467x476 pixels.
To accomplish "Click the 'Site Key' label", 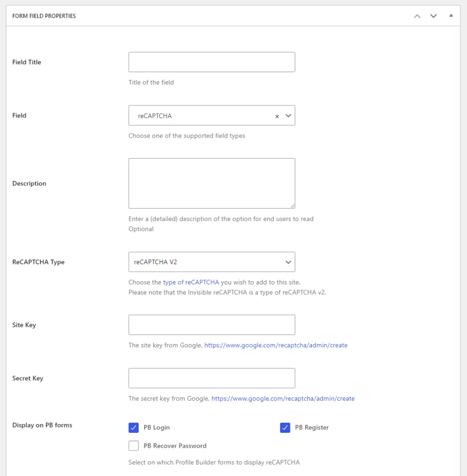I will [x=24, y=325].
